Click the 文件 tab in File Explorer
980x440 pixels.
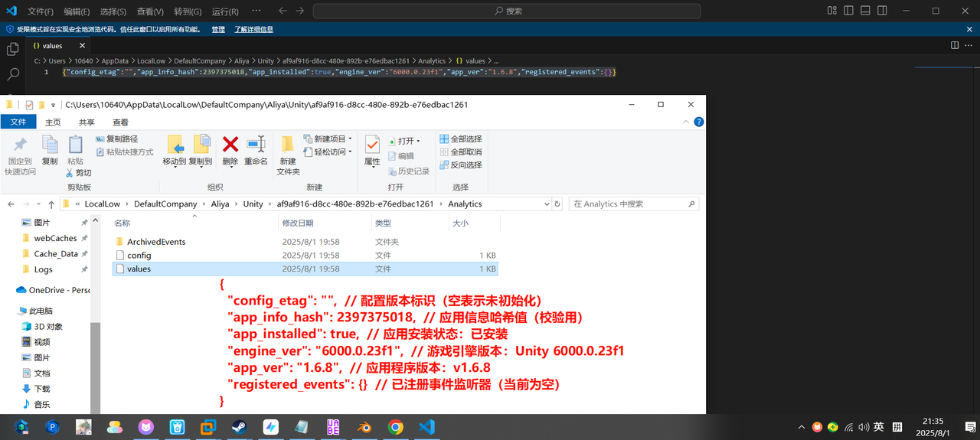18,122
